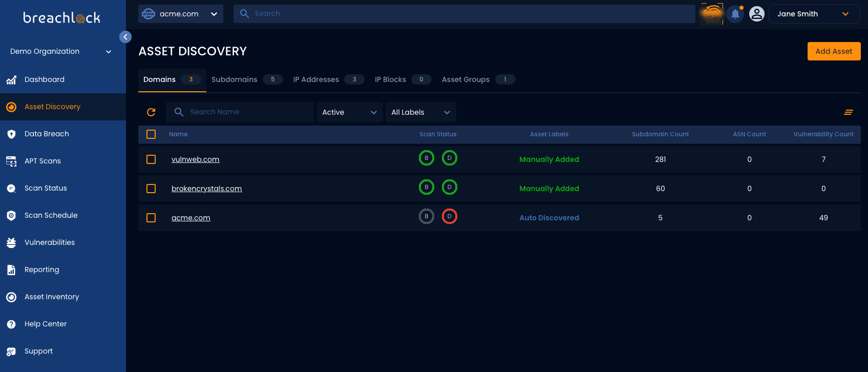Screen dimensions: 868x372
Task: Focus the top Search field
Action: pyautogui.click(x=464, y=14)
